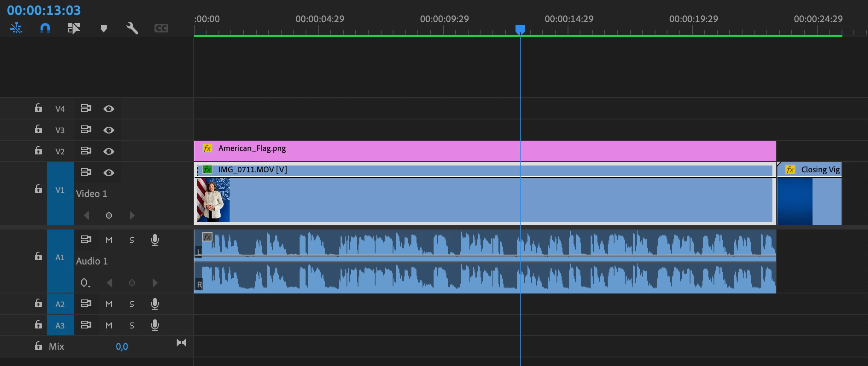Image resolution: width=868 pixels, height=366 pixels.
Task: Hide track V2 output eye
Action: coord(109,151)
